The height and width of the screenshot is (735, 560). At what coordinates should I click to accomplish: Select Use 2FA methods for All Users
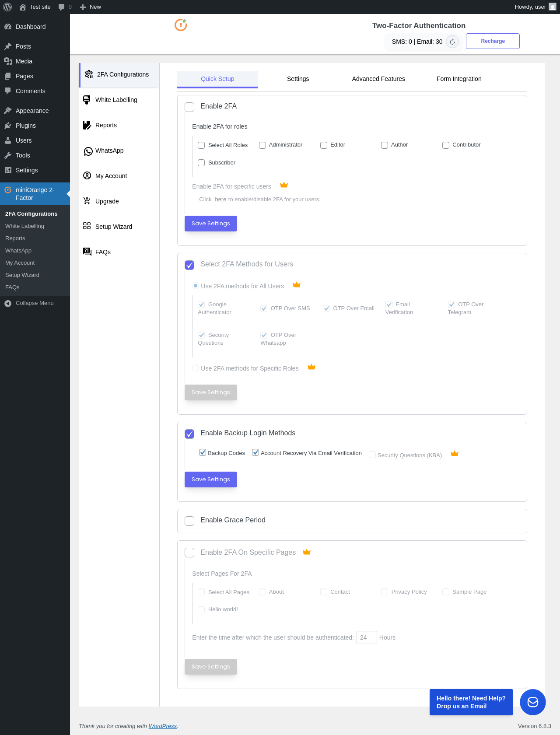tap(196, 286)
